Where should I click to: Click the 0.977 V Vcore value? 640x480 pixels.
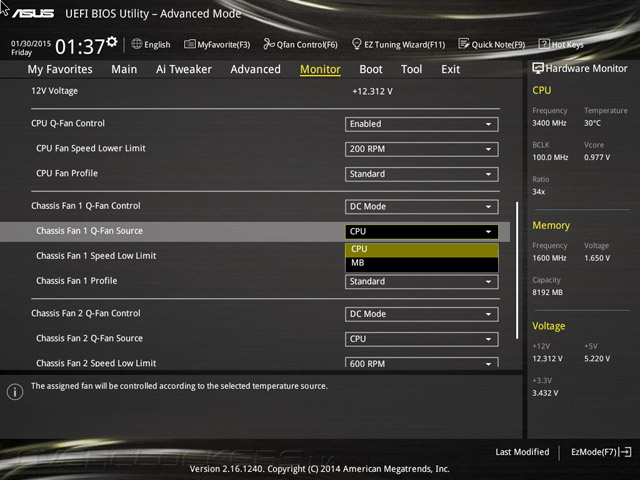[597, 158]
